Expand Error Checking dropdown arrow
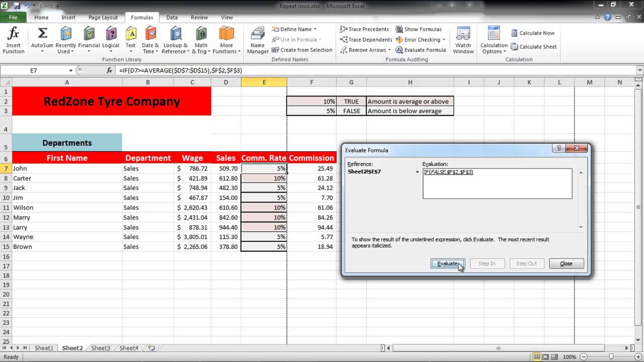The height and width of the screenshot is (362, 644). 444,40
